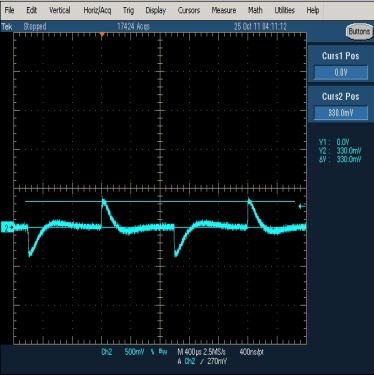Screen dimensions: 374x375
Task: Open the Measure menu
Action: pos(224,10)
